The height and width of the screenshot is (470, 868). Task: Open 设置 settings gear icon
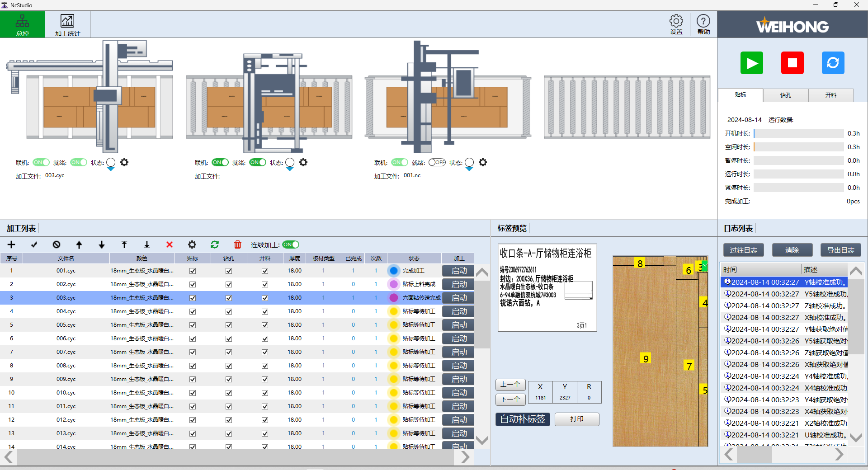coord(676,24)
